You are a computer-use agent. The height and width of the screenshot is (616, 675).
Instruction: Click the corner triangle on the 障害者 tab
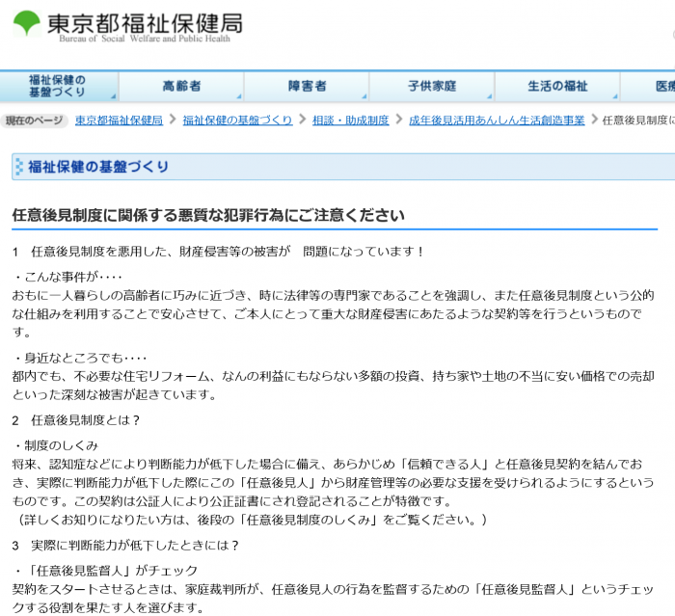pyautogui.click(x=364, y=96)
